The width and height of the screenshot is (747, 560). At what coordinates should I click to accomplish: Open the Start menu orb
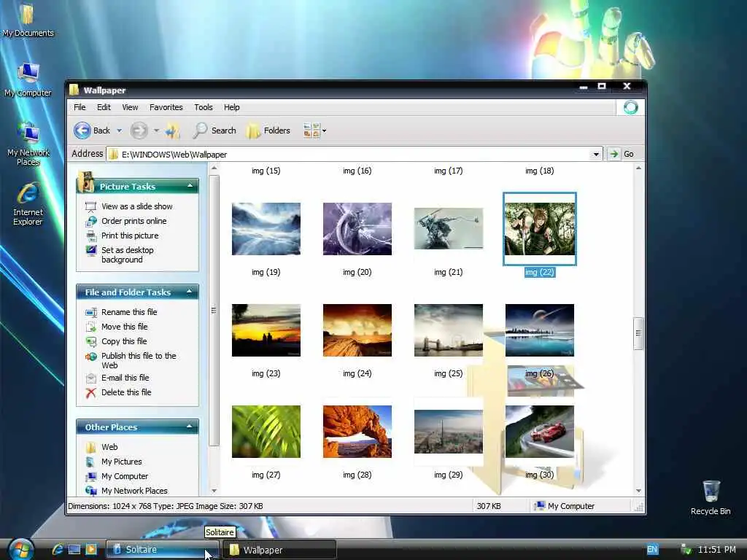20,549
